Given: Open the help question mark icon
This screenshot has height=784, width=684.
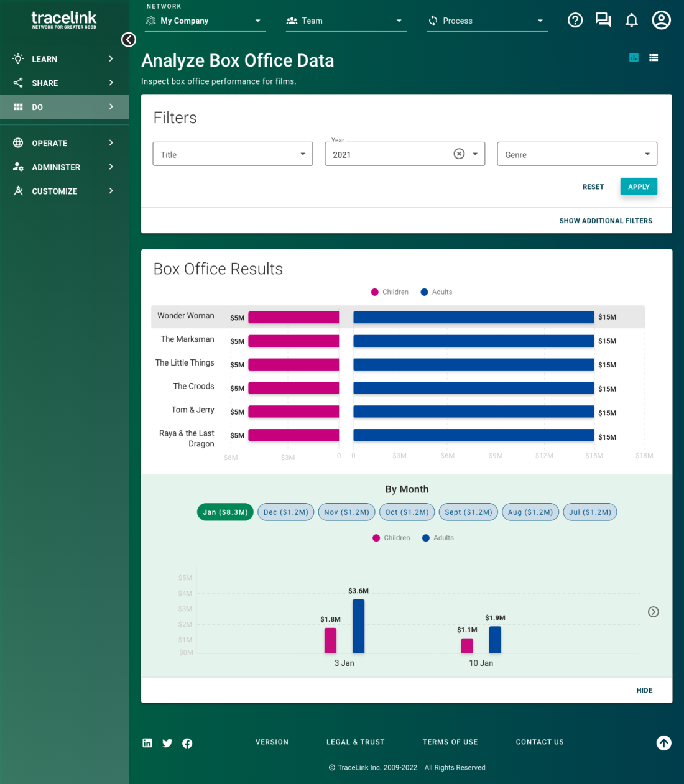Looking at the screenshot, I should (575, 21).
